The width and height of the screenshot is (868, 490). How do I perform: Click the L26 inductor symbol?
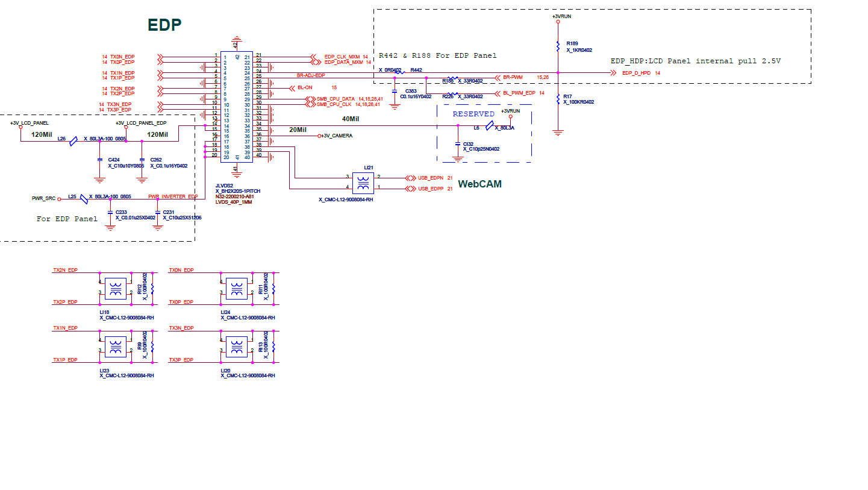pos(73,141)
